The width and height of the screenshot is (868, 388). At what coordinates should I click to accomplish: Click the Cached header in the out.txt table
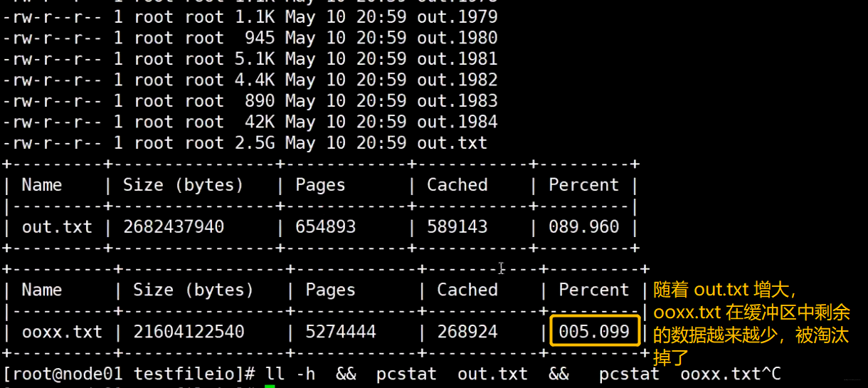tap(457, 185)
